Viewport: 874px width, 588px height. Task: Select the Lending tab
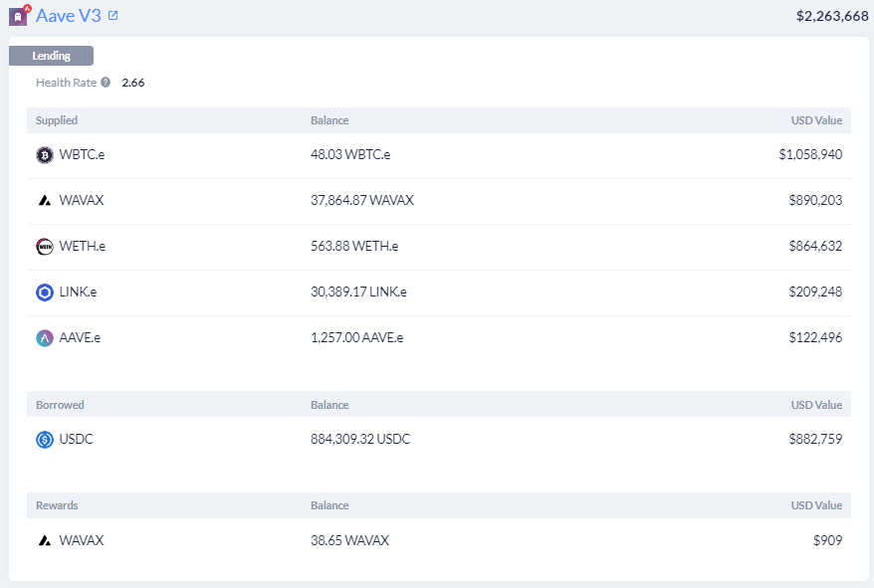tap(52, 56)
